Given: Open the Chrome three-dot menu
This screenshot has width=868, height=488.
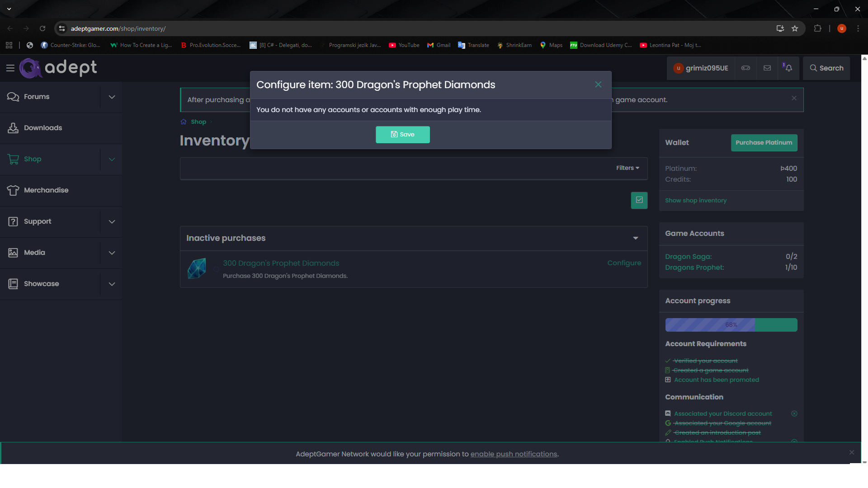Looking at the screenshot, I should [x=858, y=28].
